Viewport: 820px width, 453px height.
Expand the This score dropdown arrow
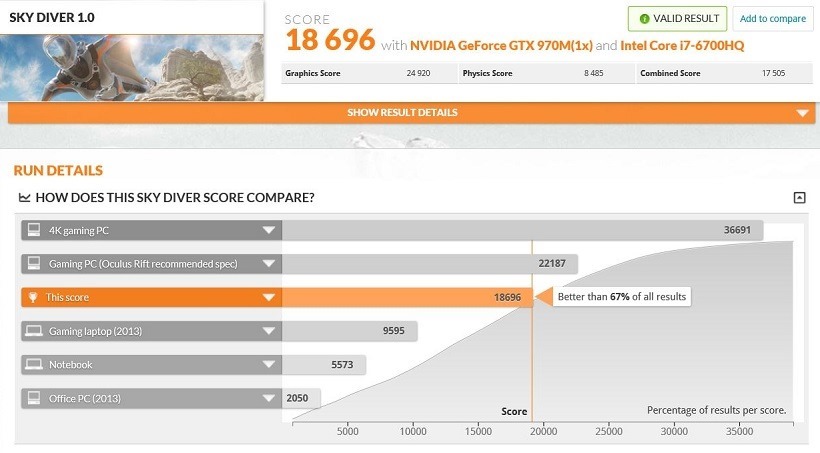tap(269, 297)
